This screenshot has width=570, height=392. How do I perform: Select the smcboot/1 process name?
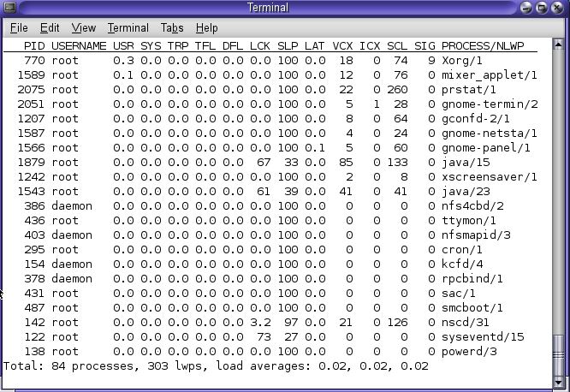(x=472, y=307)
